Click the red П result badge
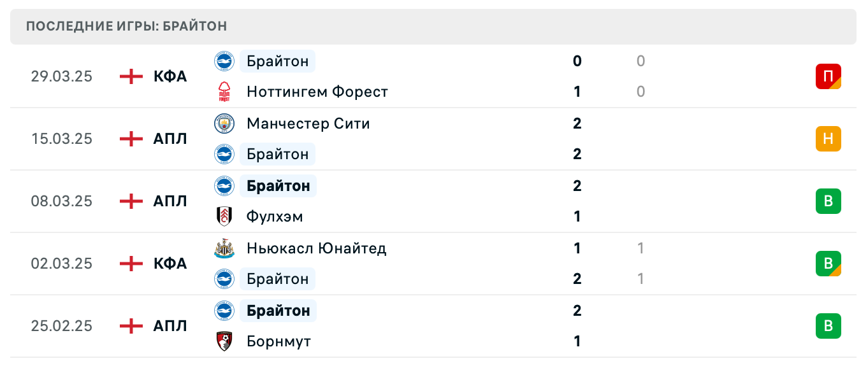868x368 pixels. click(829, 76)
